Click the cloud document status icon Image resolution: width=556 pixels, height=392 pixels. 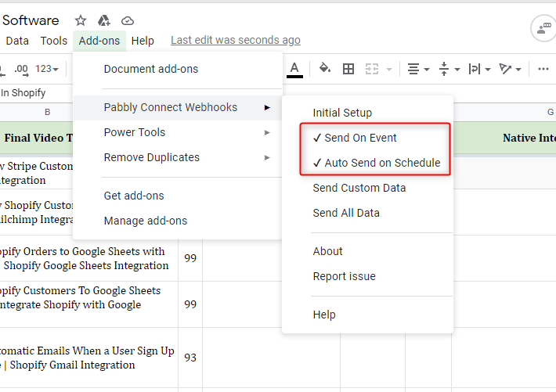(x=128, y=21)
